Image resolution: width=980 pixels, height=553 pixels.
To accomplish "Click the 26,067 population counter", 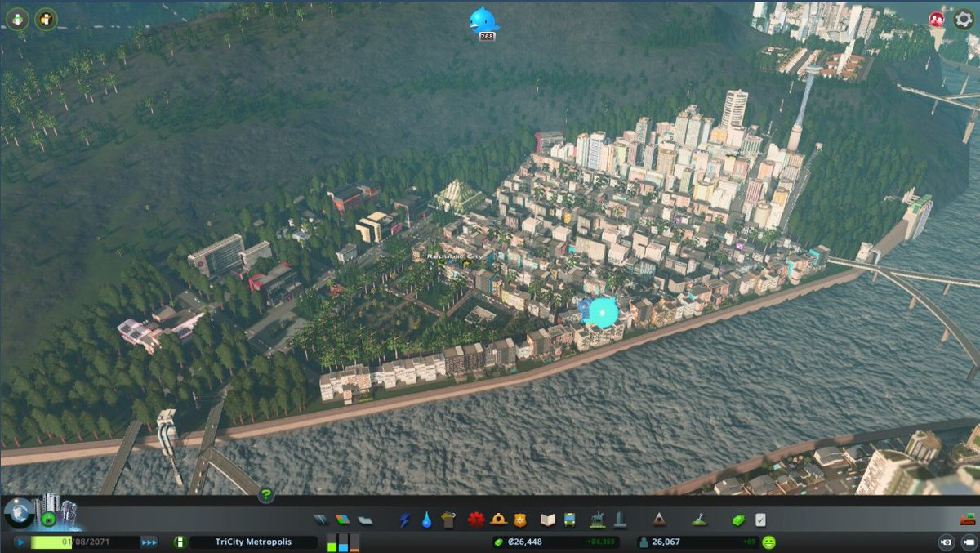I will click(667, 542).
